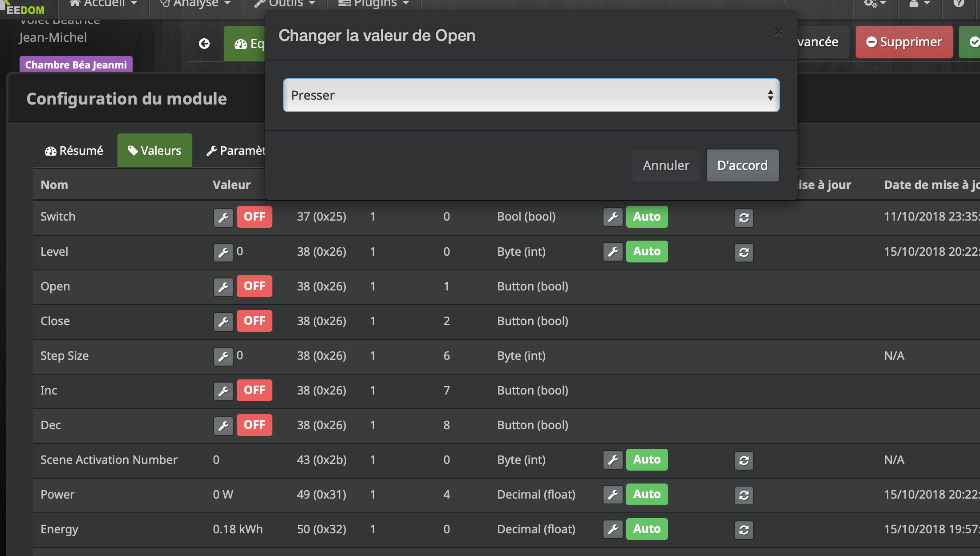The width and height of the screenshot is (980, 556).
Task: Expand the Analyse menu
Action: [x=196, y=4]
